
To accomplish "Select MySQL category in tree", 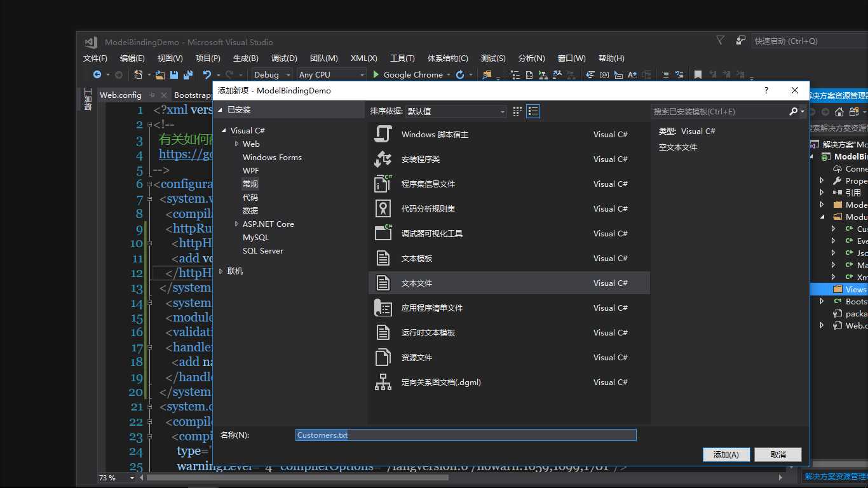I will coord(255,237).
